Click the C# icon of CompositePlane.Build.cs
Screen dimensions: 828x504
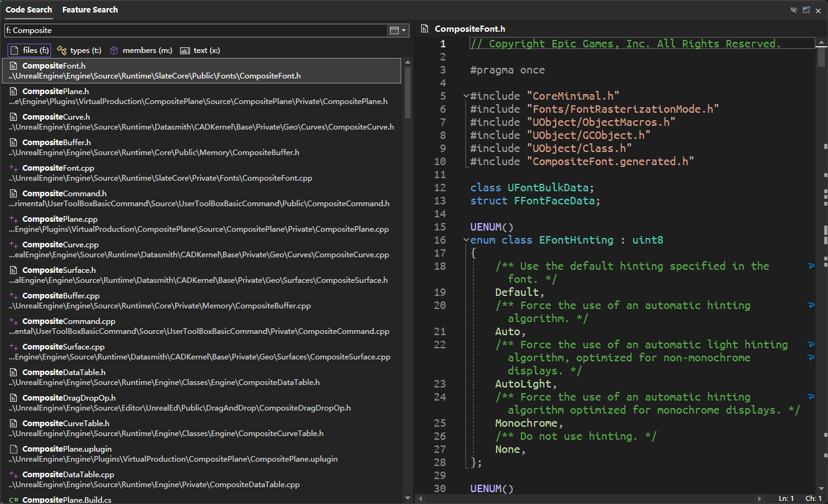coord(13,500)
